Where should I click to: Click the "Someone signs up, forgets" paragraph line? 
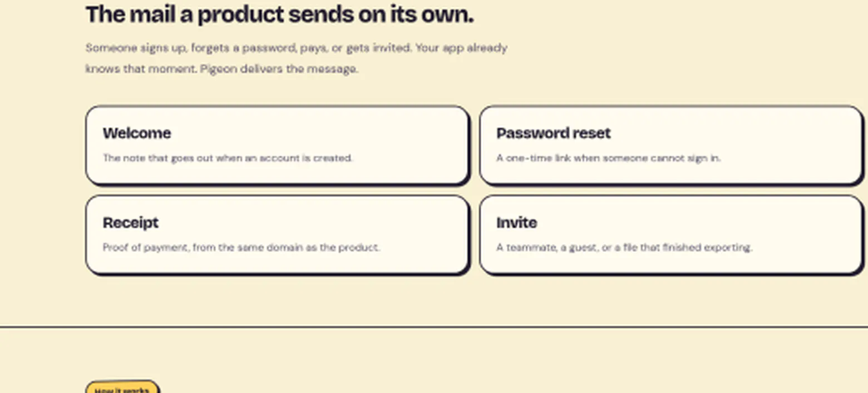pyautogui.click(x=296, y=48)
